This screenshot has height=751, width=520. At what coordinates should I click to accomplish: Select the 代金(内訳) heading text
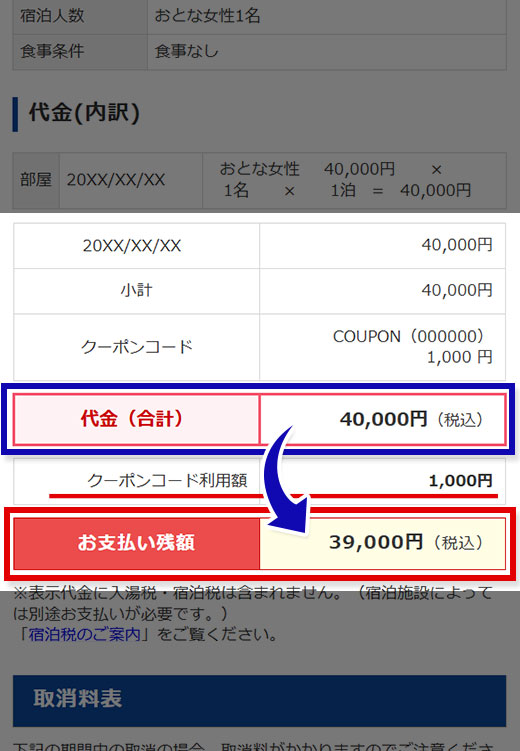tap(84, 113)
